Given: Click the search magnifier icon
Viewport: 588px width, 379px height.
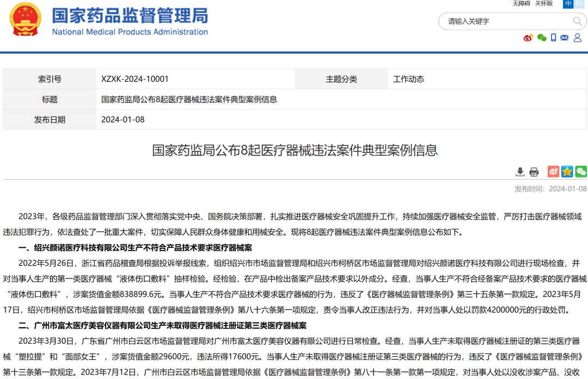Looking at the screenshot, I should pyautogui.click(x=577, y=21).
